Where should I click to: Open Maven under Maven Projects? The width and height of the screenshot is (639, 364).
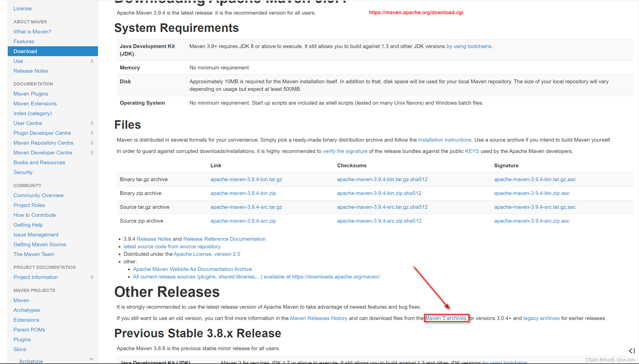click(21, 300)
